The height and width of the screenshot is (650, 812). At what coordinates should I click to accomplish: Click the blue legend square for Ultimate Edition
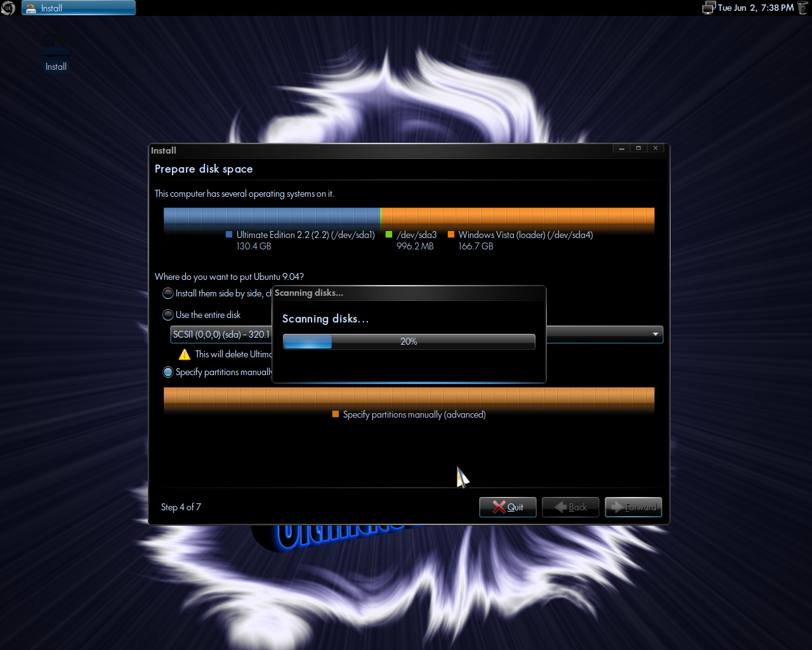(229, 234)
